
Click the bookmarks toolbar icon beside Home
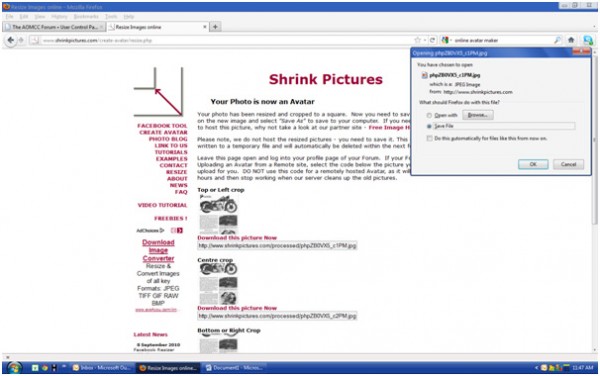tap(587, 40)
